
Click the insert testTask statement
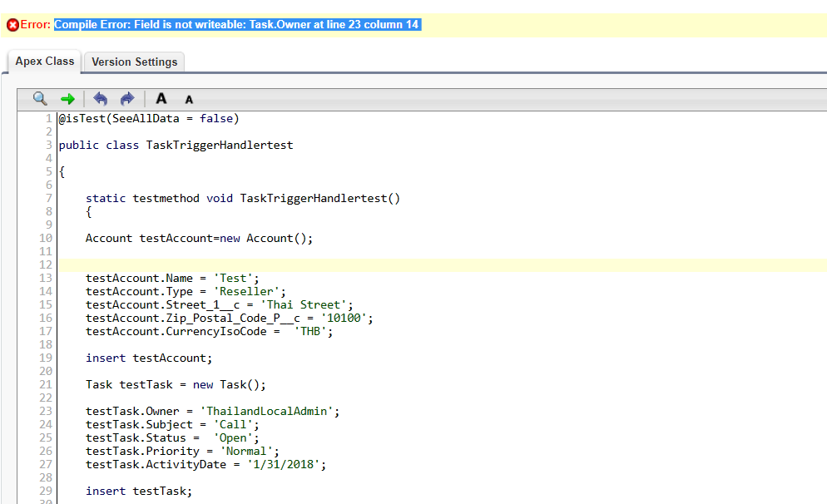[138, 491]
